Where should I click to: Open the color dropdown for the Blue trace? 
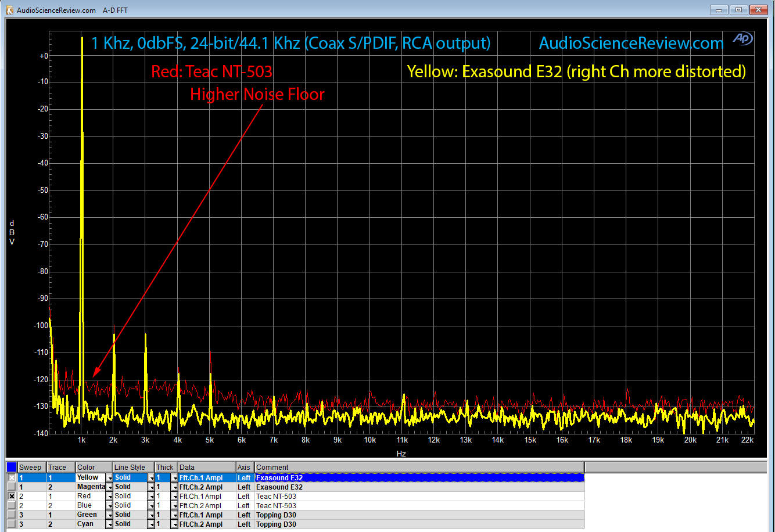click(x=109, y=505)
